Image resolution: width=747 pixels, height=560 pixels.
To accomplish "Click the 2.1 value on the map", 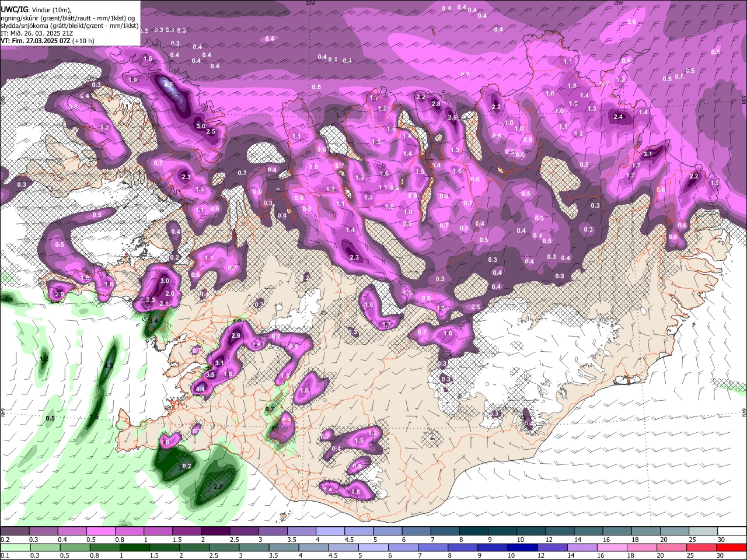I will pyautogui.click(x=164, y=303).
